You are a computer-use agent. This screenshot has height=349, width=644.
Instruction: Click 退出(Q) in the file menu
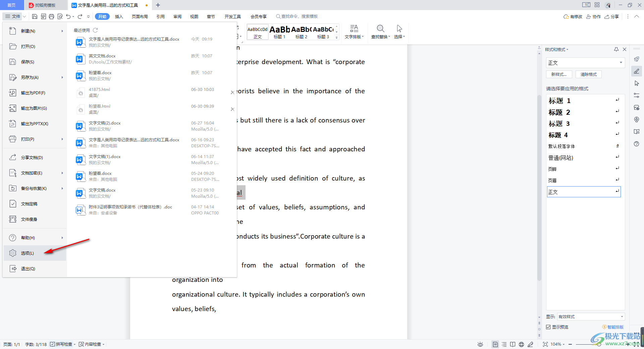pyautogui.click(x=35, y=268)
